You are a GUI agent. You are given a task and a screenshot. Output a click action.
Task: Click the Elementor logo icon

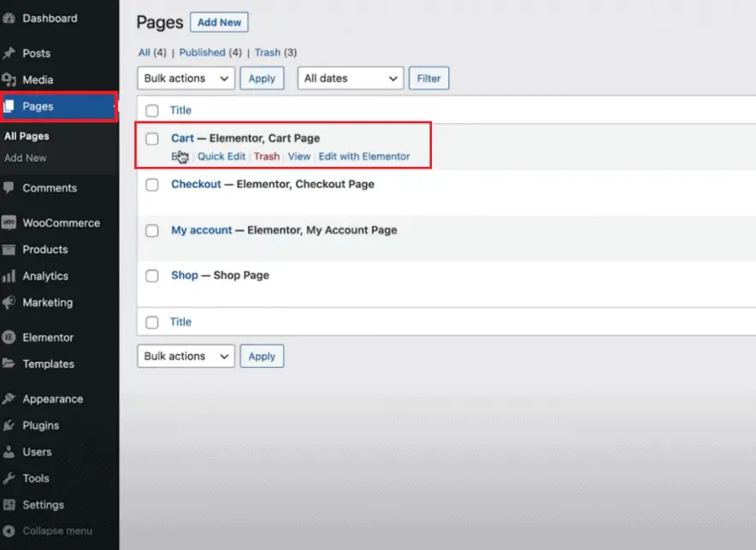tap(9, 337)
